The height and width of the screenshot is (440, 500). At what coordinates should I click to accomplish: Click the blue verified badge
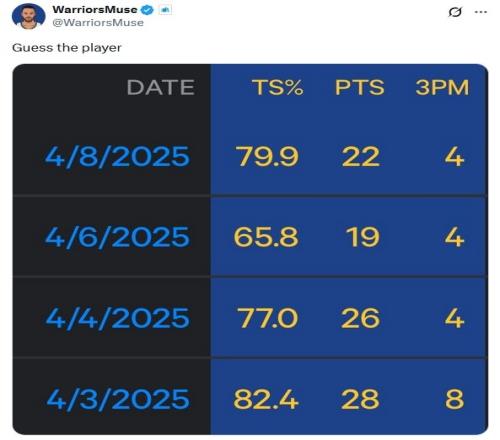click(x=147, y=10)
